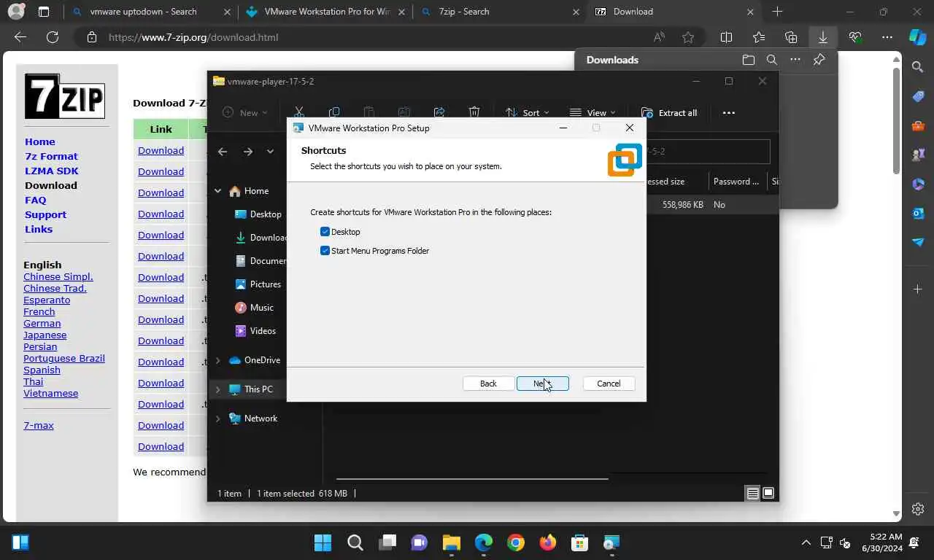Open 7-max link
The height and width of the screenshot is (560, 934).
(x=39, y=425)
